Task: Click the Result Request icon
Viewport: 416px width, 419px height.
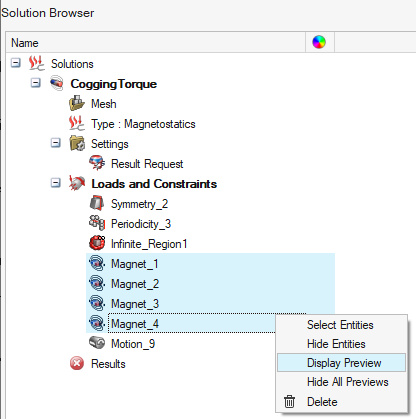Action: click(x=97, y=163)
